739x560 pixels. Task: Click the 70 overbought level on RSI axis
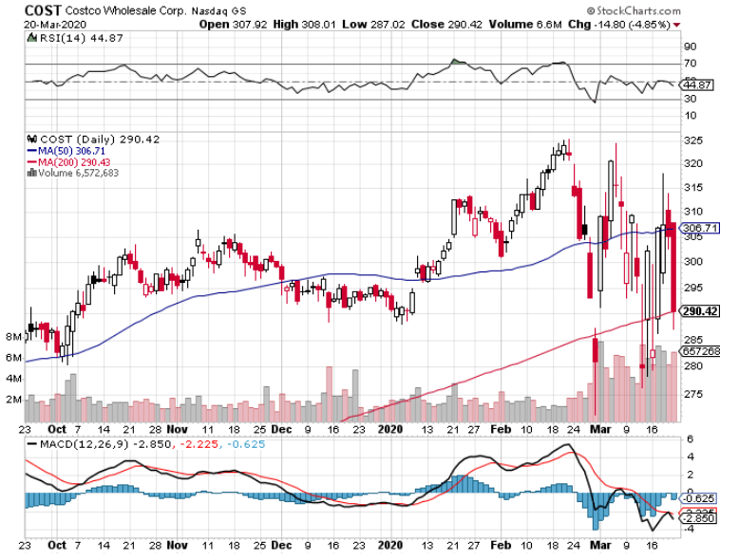tap(691, 63)
